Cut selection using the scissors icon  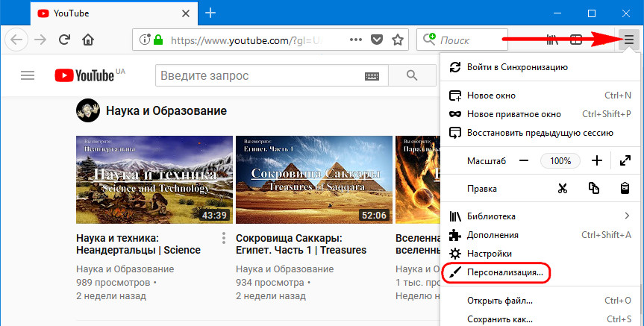563,189
